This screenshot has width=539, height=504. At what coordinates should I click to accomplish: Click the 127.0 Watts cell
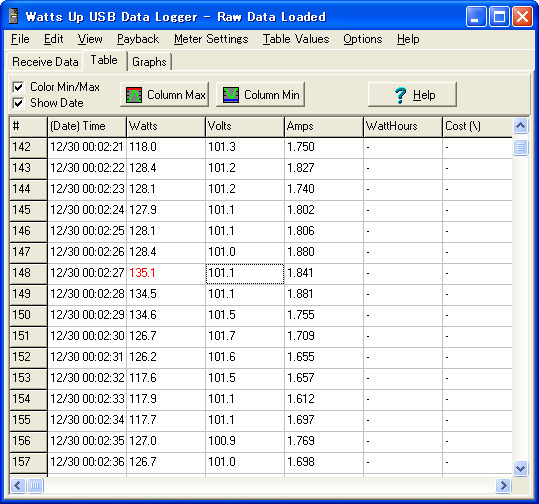(166, 441)
